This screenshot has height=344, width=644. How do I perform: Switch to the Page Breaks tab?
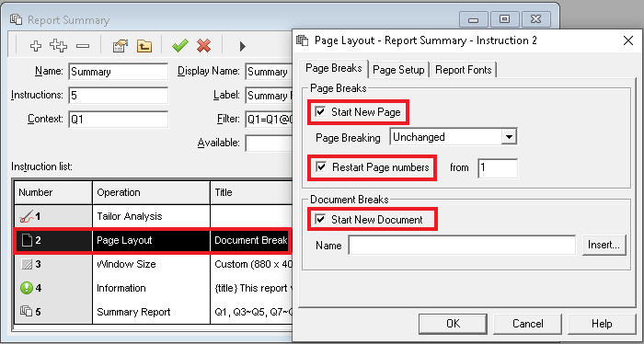333,68
